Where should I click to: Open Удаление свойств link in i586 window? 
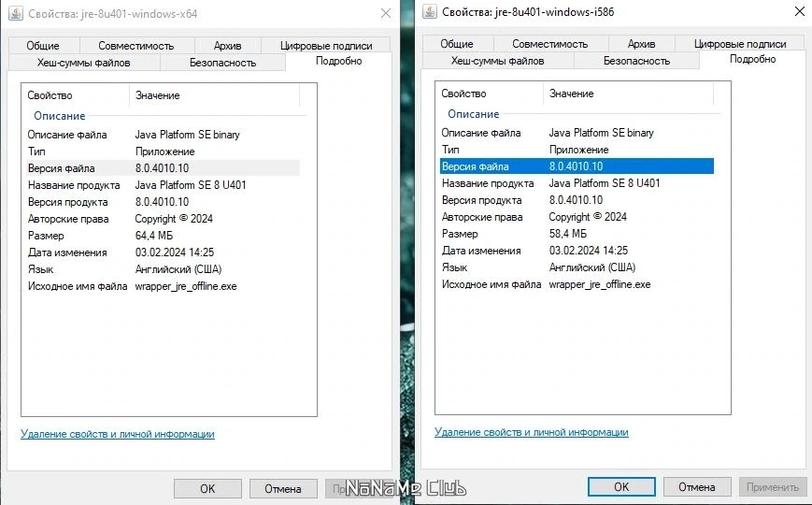pos(532,432)
